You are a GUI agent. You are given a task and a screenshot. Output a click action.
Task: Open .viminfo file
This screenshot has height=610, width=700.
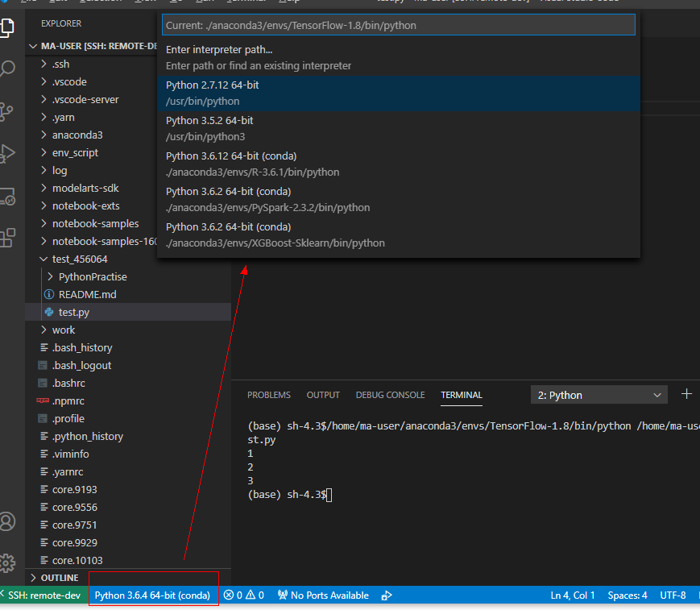[129, 454]
